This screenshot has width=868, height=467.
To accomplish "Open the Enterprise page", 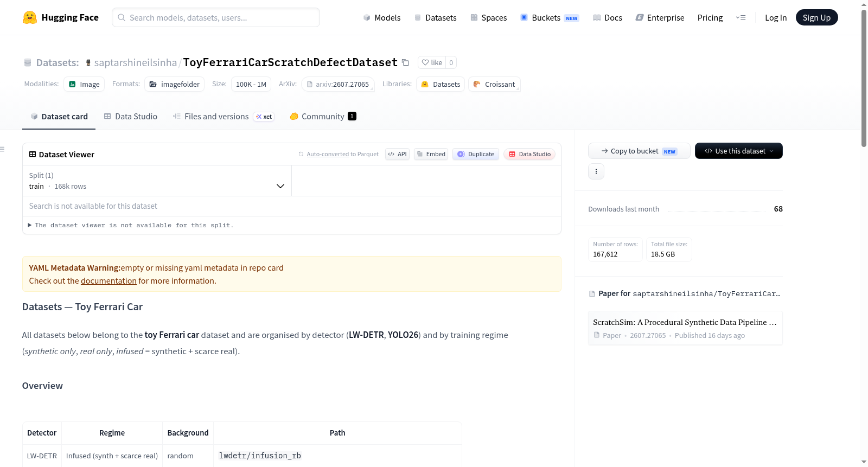I will (660, 17).
